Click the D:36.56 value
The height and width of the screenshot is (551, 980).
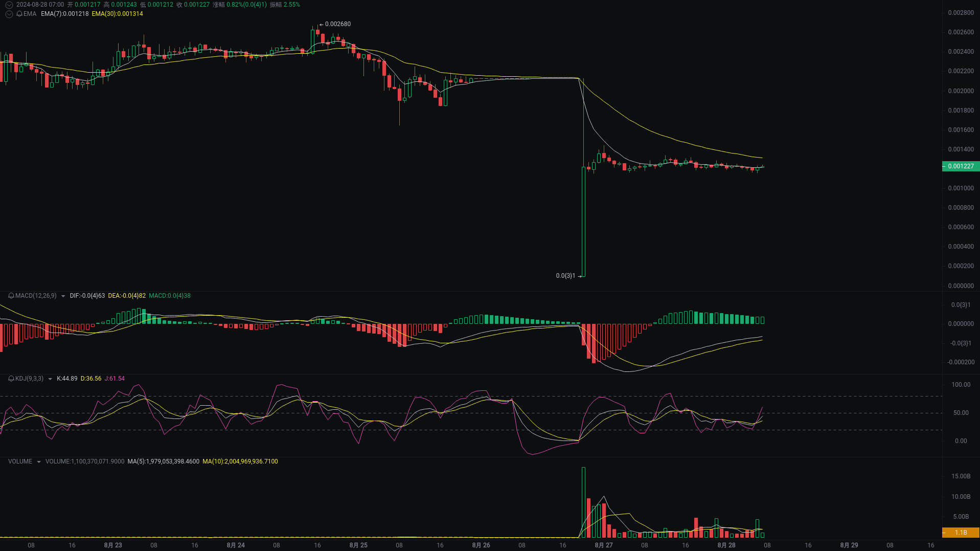[x=91, y=379]
